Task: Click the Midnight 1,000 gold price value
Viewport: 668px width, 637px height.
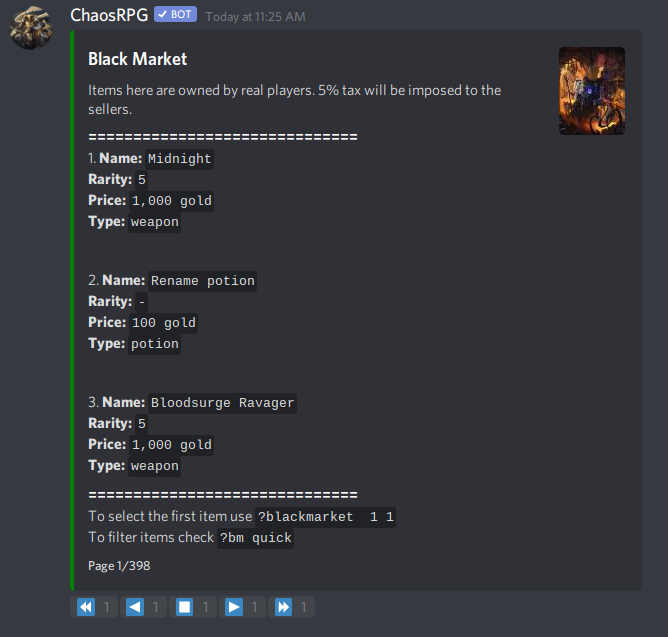Action: click(171, 201)
